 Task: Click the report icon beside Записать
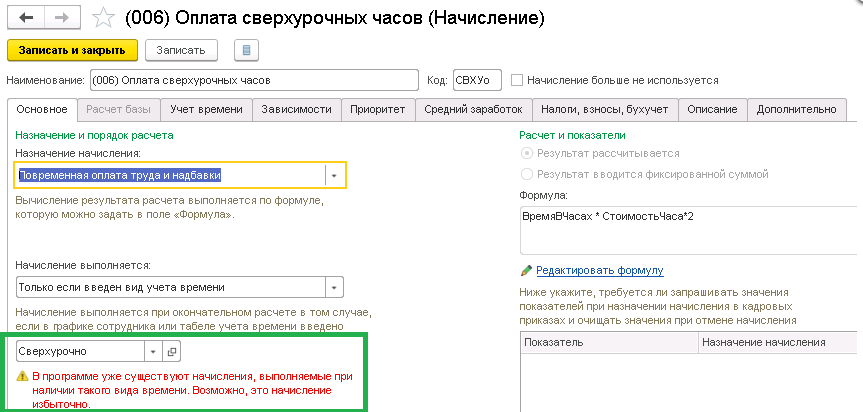[x=246, y=50]
